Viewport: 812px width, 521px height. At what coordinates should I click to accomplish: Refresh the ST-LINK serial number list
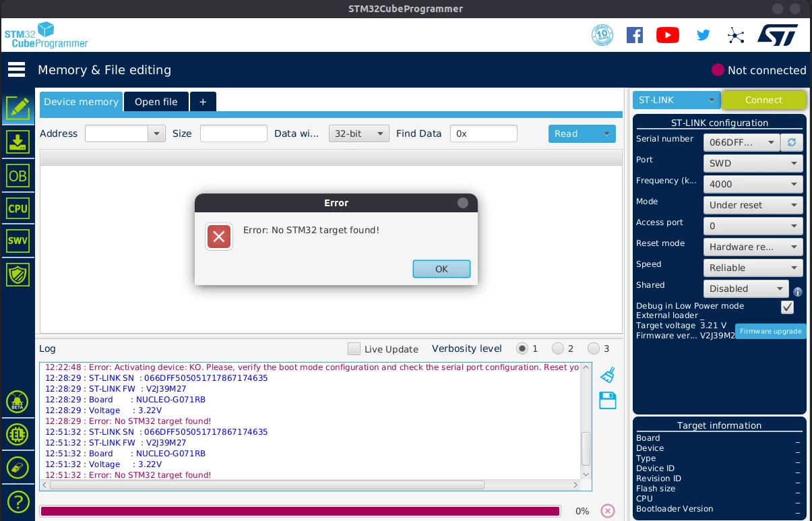click(791, 142)
